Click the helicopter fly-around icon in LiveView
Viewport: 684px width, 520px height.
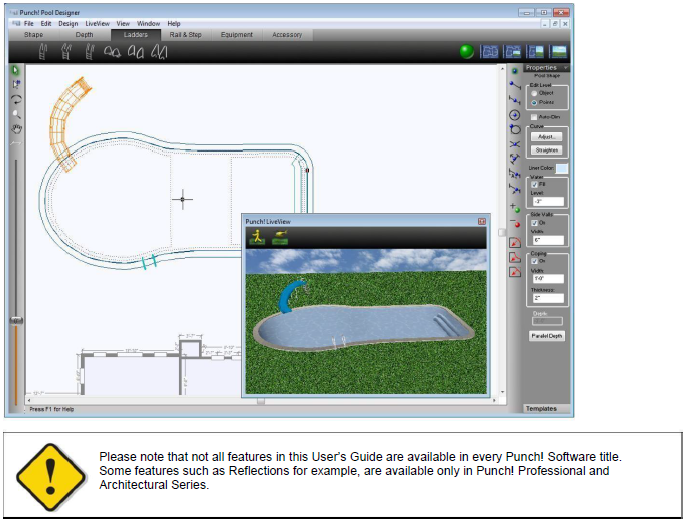click(x=280, y=237)
